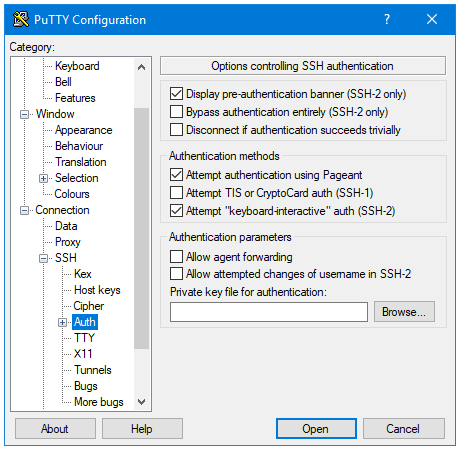Collapse the Window category node
459x449 pixels.
coord(24,114)
